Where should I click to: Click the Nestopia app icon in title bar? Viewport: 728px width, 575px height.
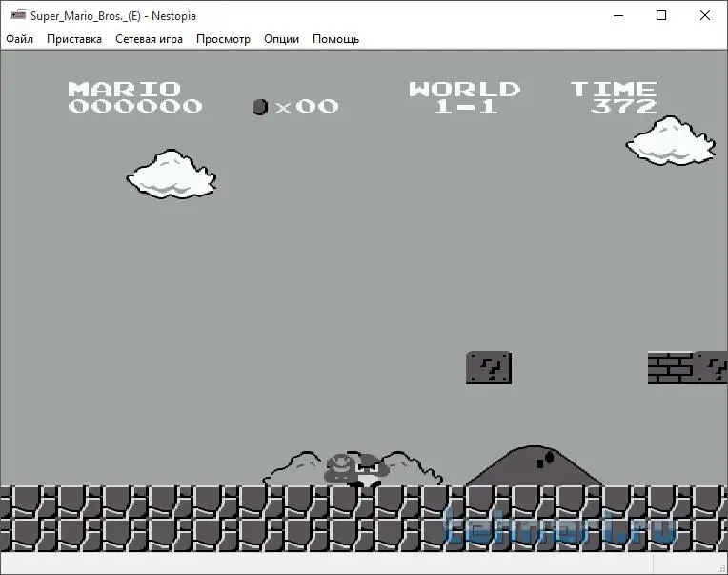(18, 15)
